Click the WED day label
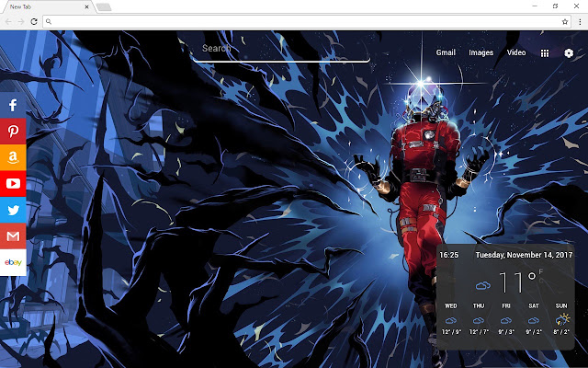Image resolution: width=588 pixels, height=368 pixels. click(451, 306)
